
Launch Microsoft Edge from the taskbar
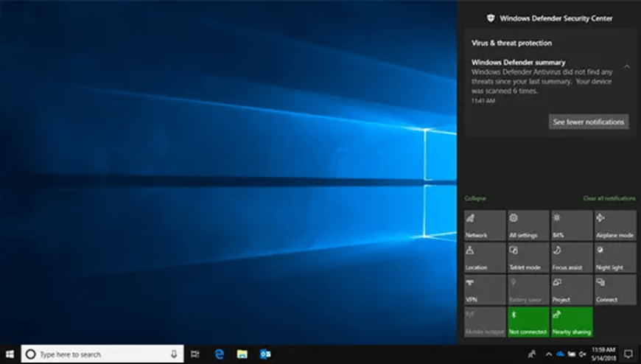point(219,354)
